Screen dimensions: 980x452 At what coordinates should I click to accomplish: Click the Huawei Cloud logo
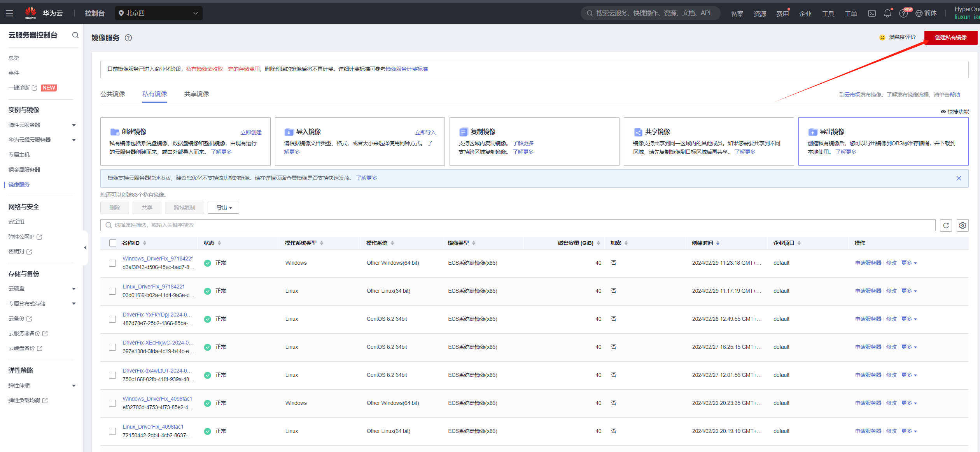(x=31, y=13)
